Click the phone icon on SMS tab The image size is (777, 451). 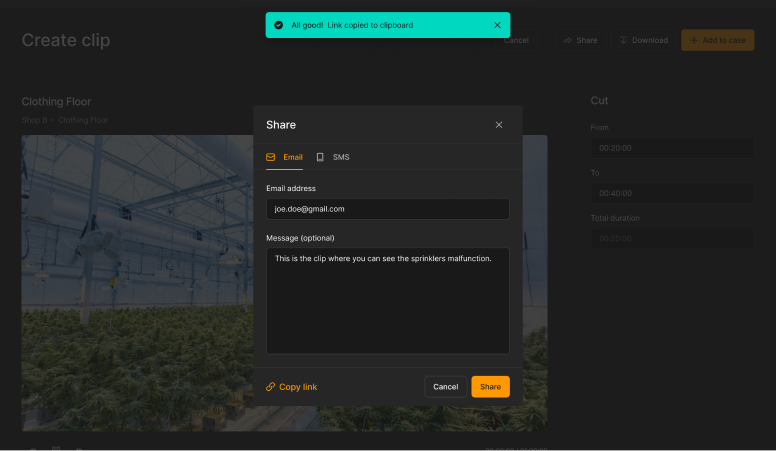(x=320, y=157)
